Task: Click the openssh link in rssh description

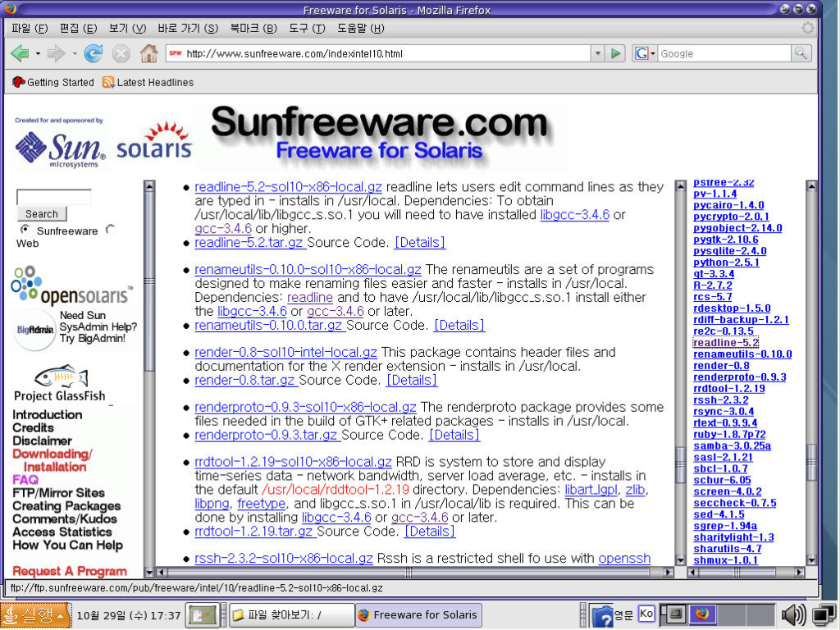Action: [x=624, y=558]
